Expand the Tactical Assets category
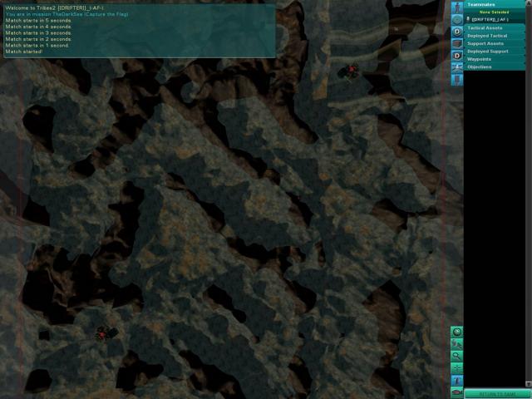The image size is (532, 399). [494, 27]
